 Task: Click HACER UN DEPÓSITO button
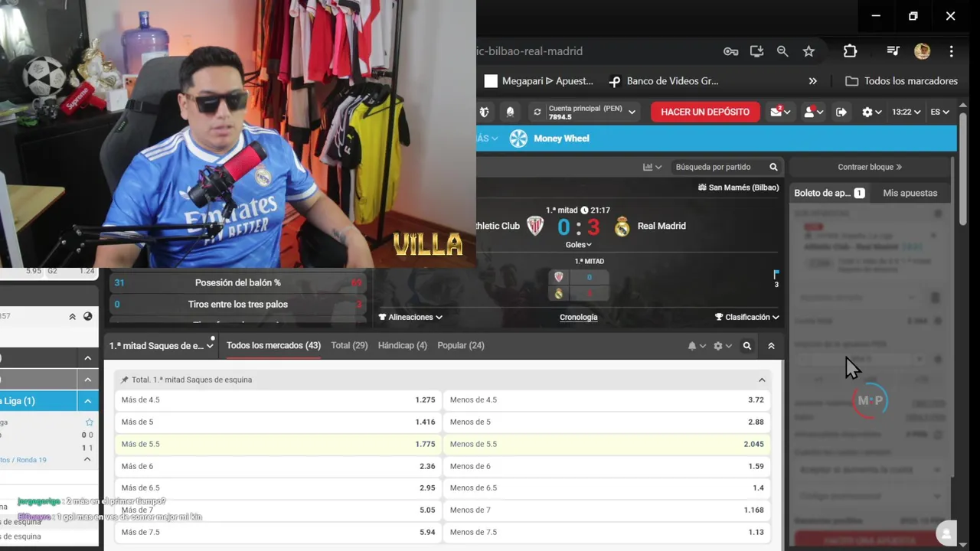[705, 112]
